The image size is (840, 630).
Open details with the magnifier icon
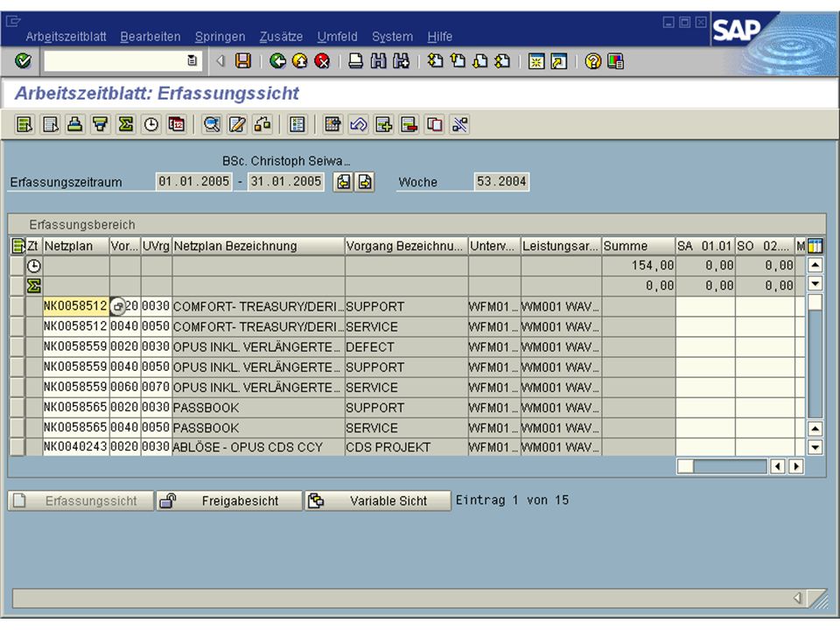(x=212, y=125)
